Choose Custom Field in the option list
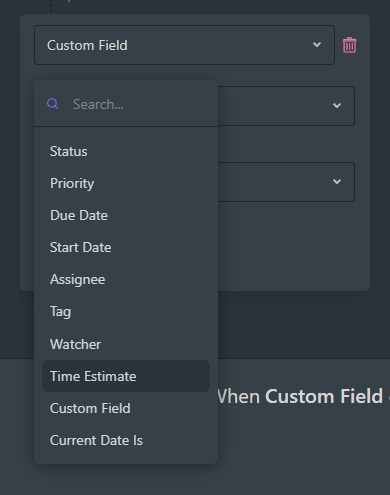The image size is (390, 495). pyautogui.click(x=126, y=408)
